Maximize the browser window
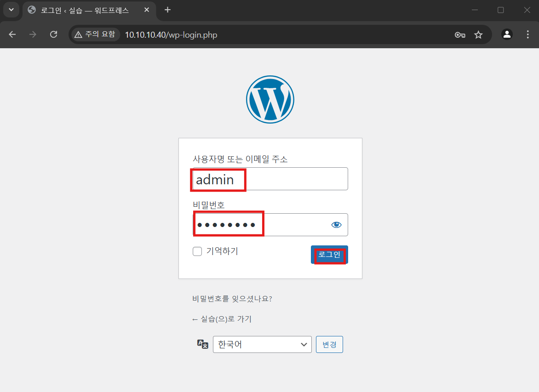The height and width of the screenshot is (392, 539). point(500,10)
